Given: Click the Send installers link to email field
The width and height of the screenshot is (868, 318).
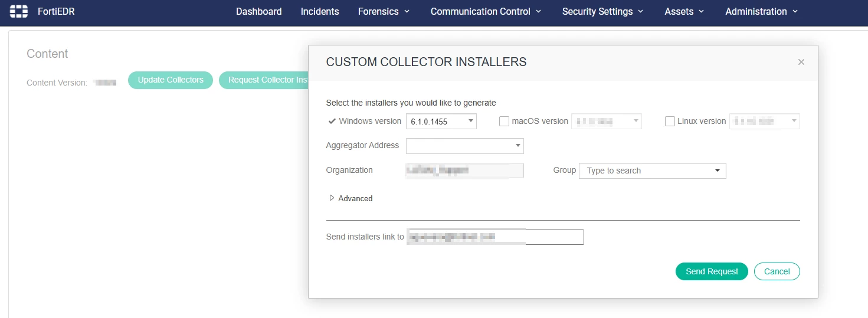Looking at the screenshot, I should [x=495, y=237].
